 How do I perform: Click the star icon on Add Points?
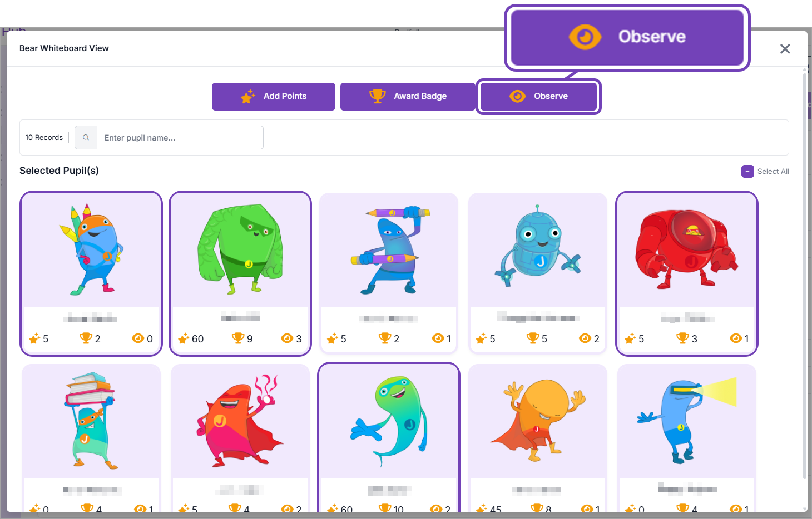tap(248, 96)
